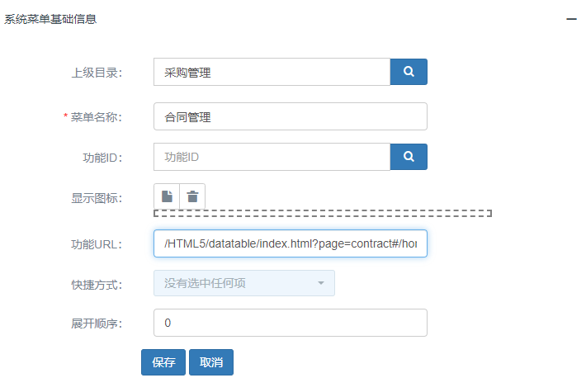
Task: Click the 展开顺序 field showing 0
Action: (x=291, y=323)
